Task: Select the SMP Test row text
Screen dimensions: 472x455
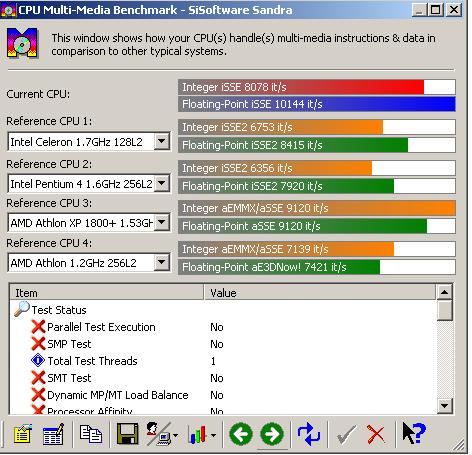Action: tap(69, 344)
